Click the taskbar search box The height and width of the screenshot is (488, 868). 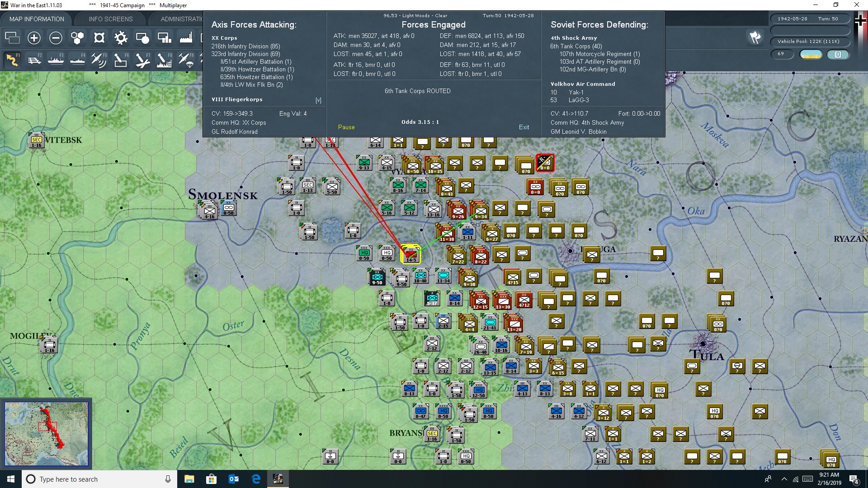click(99, 479)
